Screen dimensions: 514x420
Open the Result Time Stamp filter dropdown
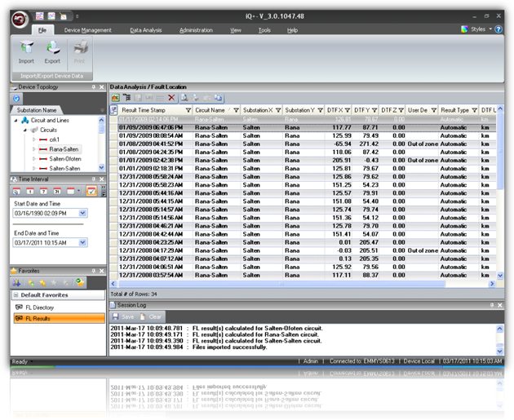click(188, 110)
